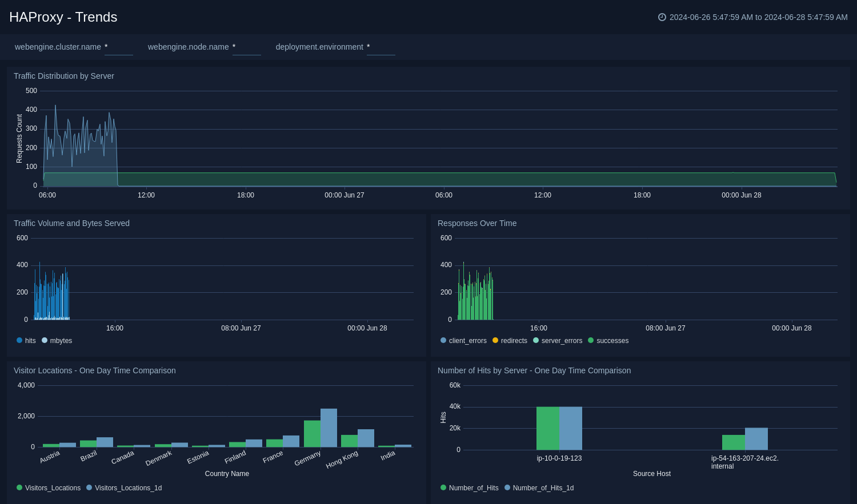Click the Requests Count axis title

coord(19,139)
